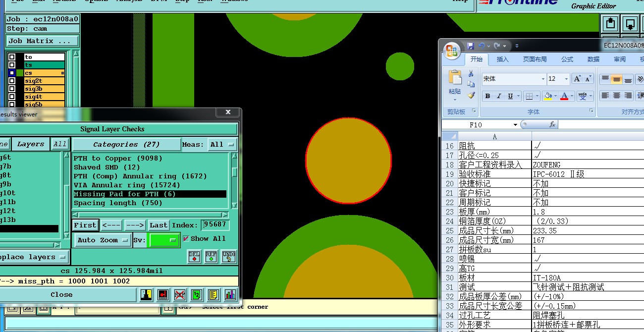Image resolution: width=644 pixels, height=332 pixels.
Task: Click the Excel paste clipboard icon
Action: 455,77
